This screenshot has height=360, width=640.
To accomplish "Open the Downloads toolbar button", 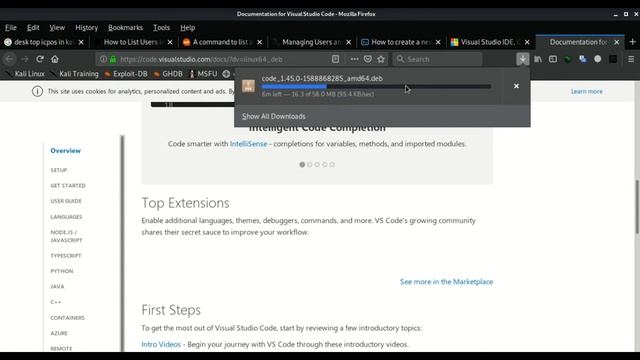I will 522,59.
